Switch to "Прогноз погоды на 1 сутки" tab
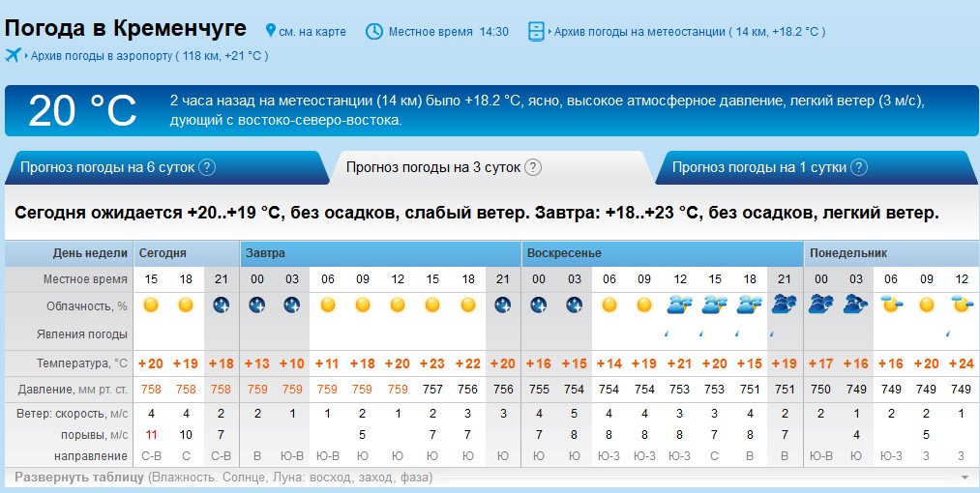Viewport: 980px width, 493px height. tap(758, 167)
